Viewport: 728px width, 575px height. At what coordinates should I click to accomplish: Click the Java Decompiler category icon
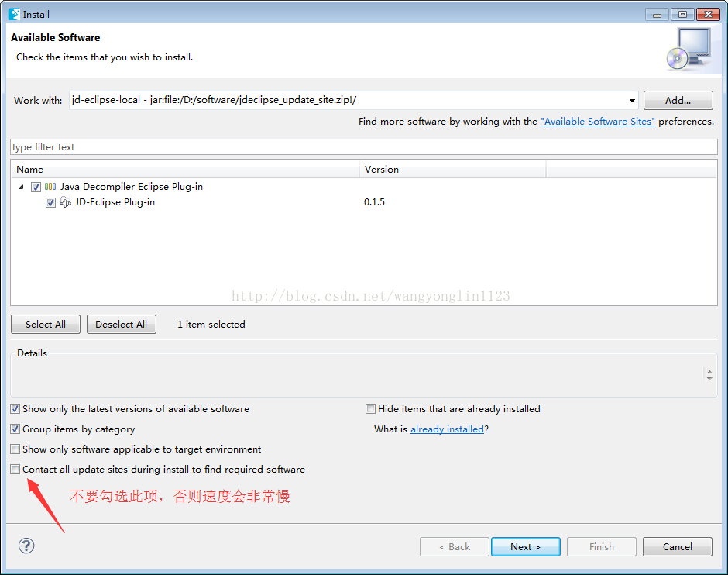pyautogui.click(x=50, y=187)
